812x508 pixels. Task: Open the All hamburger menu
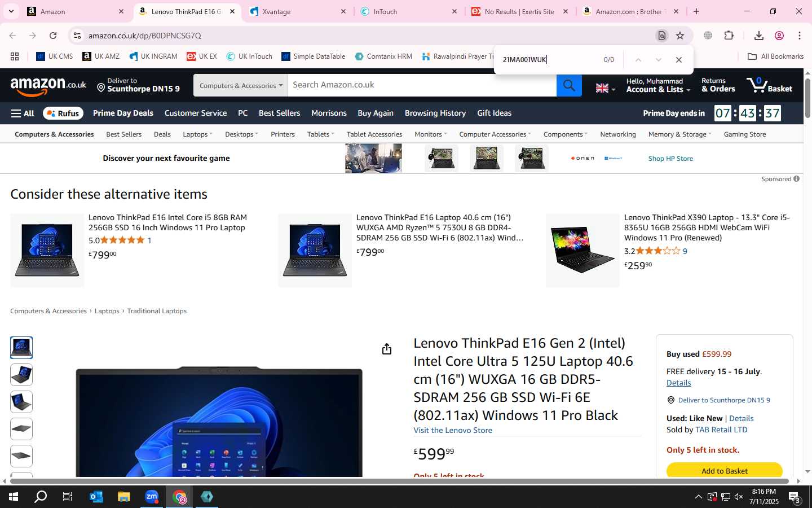(x=23, y=113)
